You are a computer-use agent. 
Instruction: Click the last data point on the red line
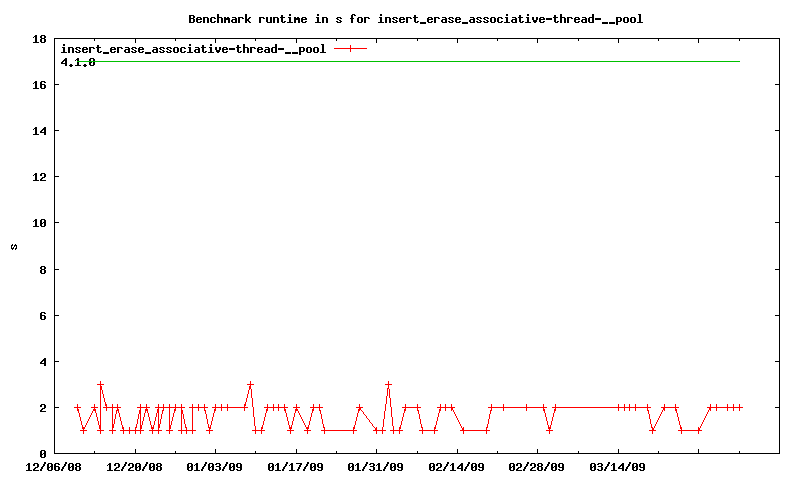[x=739, y=407]
